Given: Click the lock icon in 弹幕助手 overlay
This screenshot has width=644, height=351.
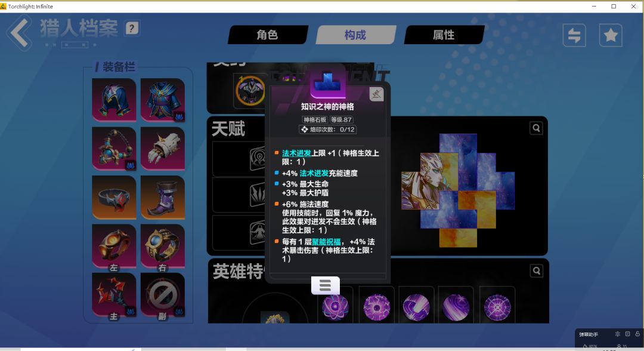Looking at the screenshot, I should click(x=637, y=334).
